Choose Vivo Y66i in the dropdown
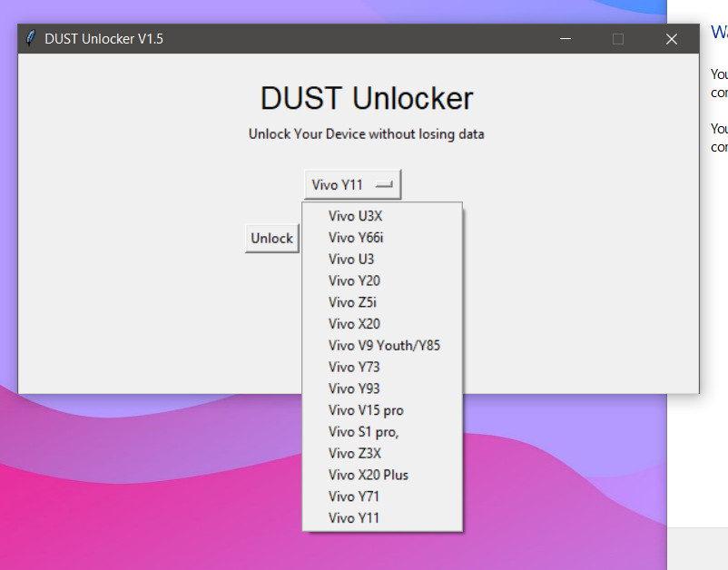 pos(382,238)
